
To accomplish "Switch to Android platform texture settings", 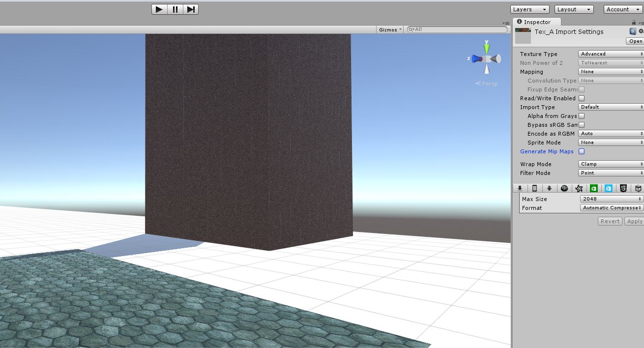I will pos(549,188).
